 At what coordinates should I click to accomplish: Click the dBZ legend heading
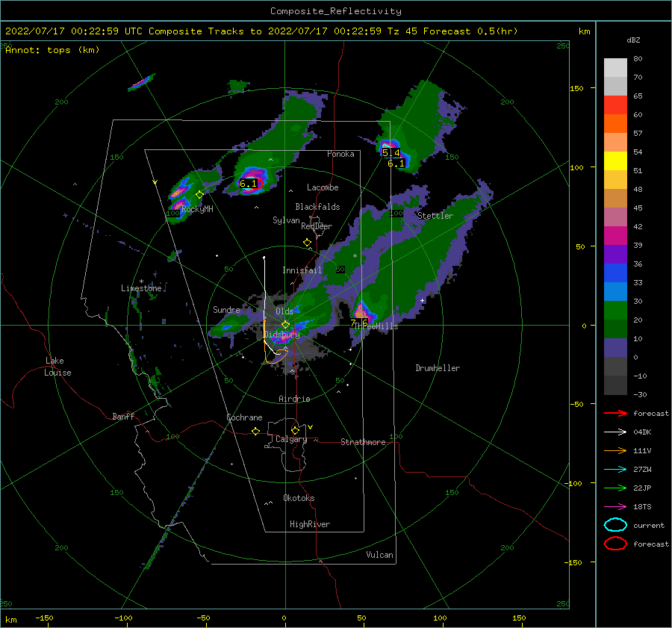click(x=633, y=40)
